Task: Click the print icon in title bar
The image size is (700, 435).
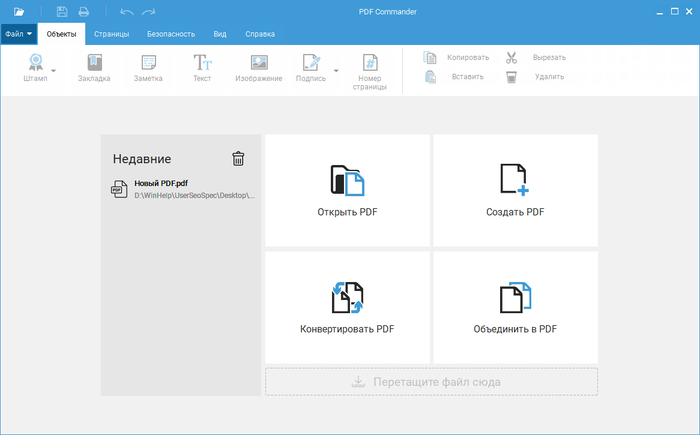Action: click(84, 11)
